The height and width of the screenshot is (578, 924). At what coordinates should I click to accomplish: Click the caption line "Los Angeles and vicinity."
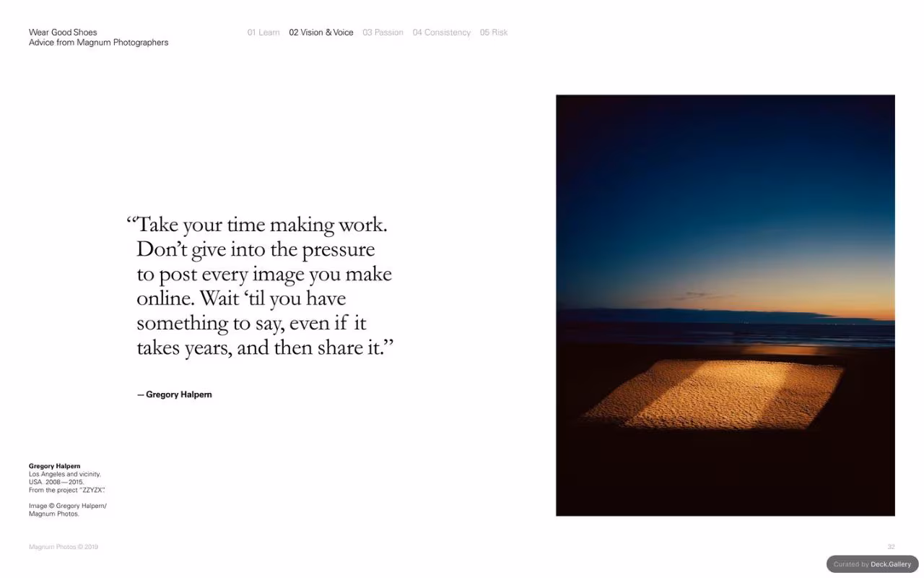(65, 474)
